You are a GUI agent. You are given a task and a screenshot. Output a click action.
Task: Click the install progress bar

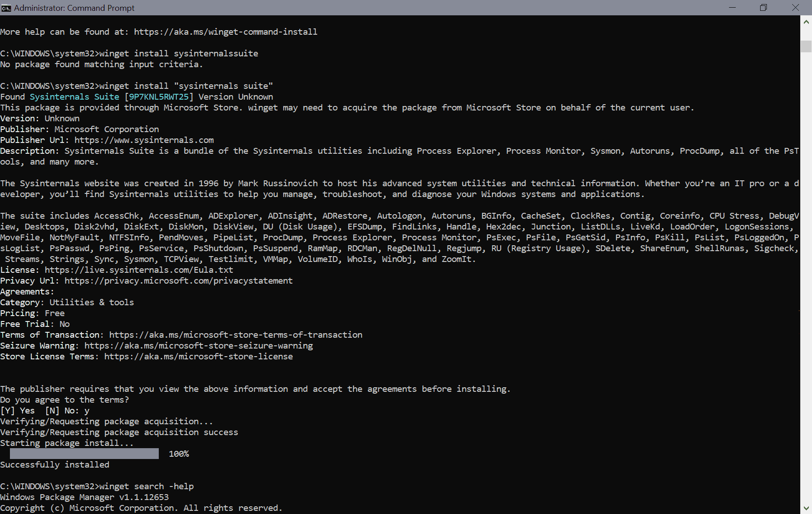(x=84, y=454)
